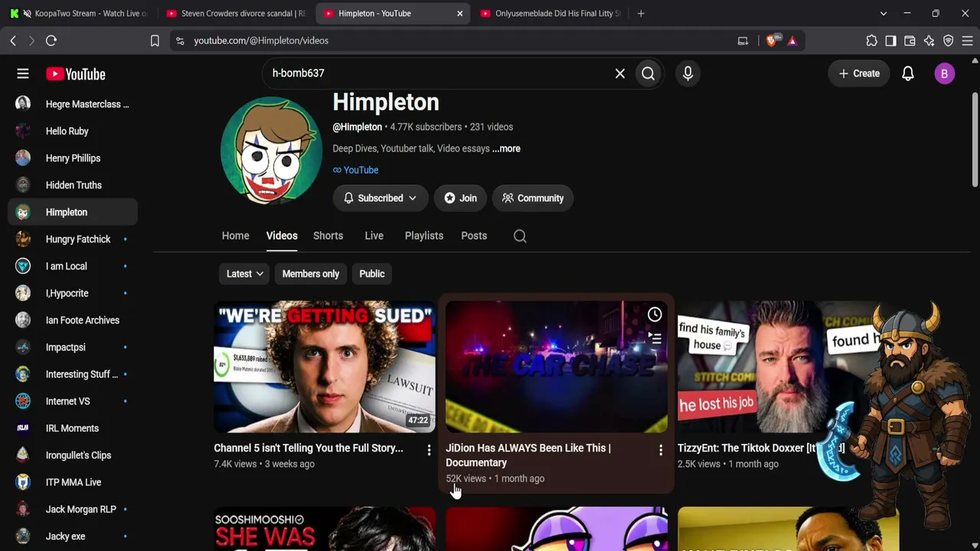Add JiDion video to Watch Later
980x551 pixels.
click(655, 315)
